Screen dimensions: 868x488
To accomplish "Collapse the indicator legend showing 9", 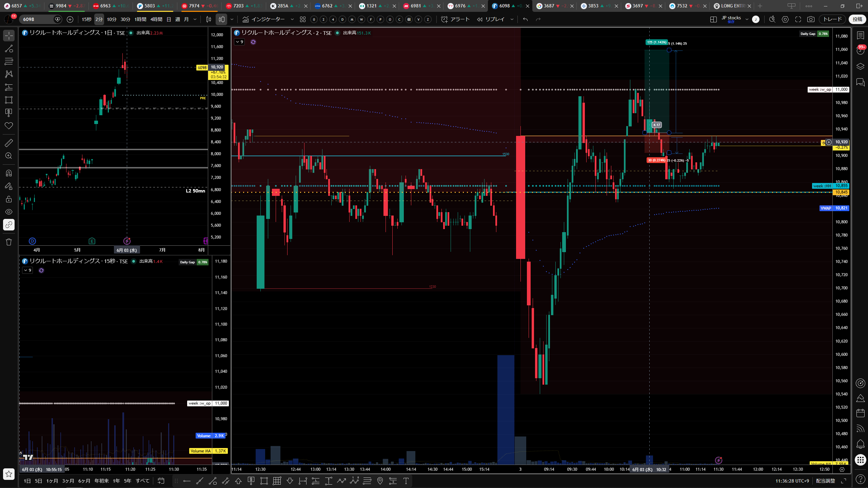I will 239,42.
